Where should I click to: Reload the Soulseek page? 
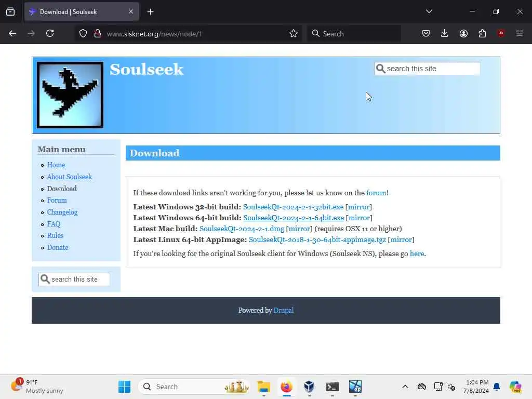tap(50, 33)
